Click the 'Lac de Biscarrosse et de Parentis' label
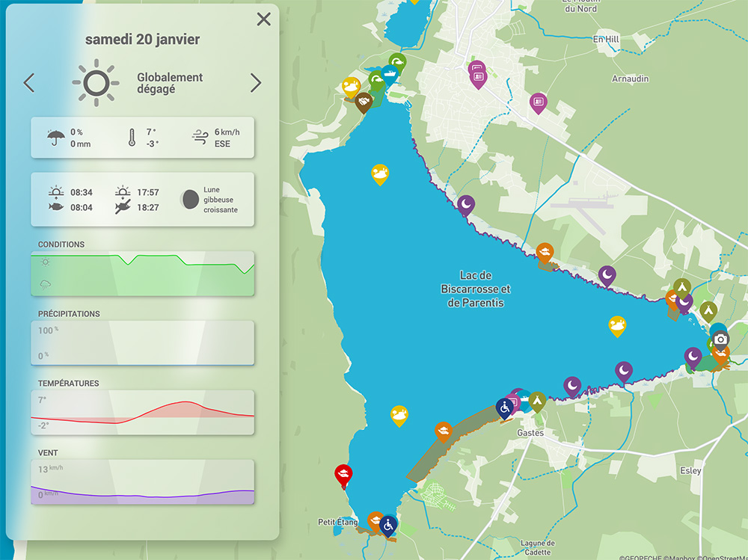The width and height of the screenshot is (748, 560). 475,289
